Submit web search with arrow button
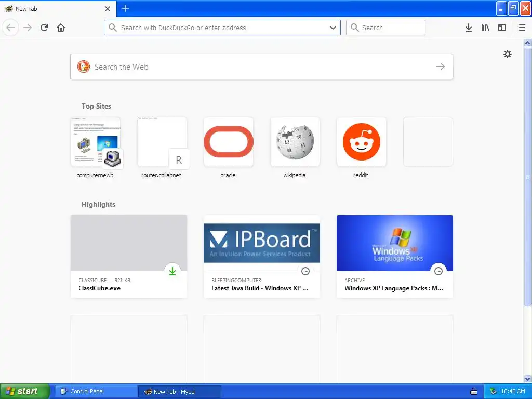 441,66
